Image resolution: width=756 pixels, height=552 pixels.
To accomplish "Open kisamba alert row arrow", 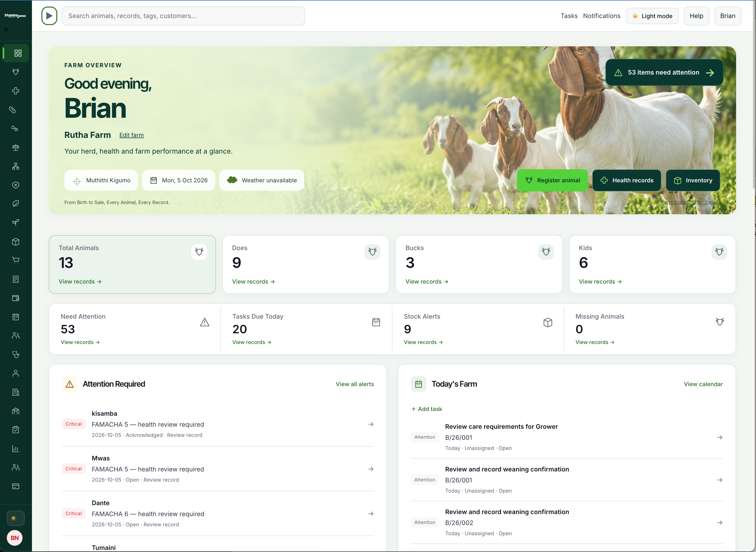I will click(x=371, y=424).
